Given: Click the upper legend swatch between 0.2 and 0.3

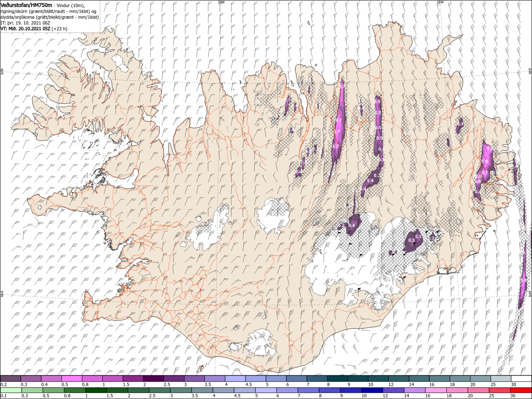Looking at the screenshot, I should [x=10, y=379].
